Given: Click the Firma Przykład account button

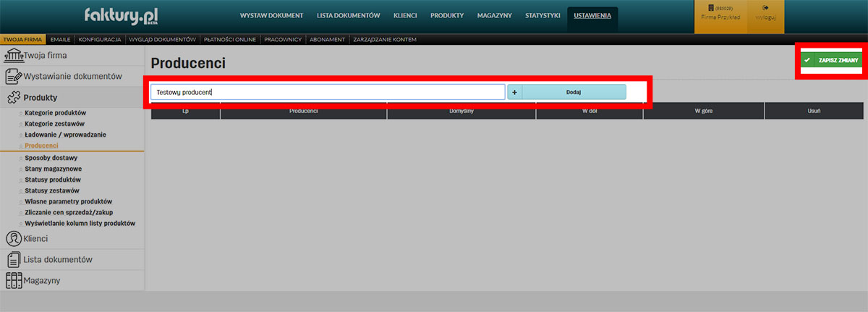Looking at the screenshot, I should pyautogui.click(x=720, y=17).
